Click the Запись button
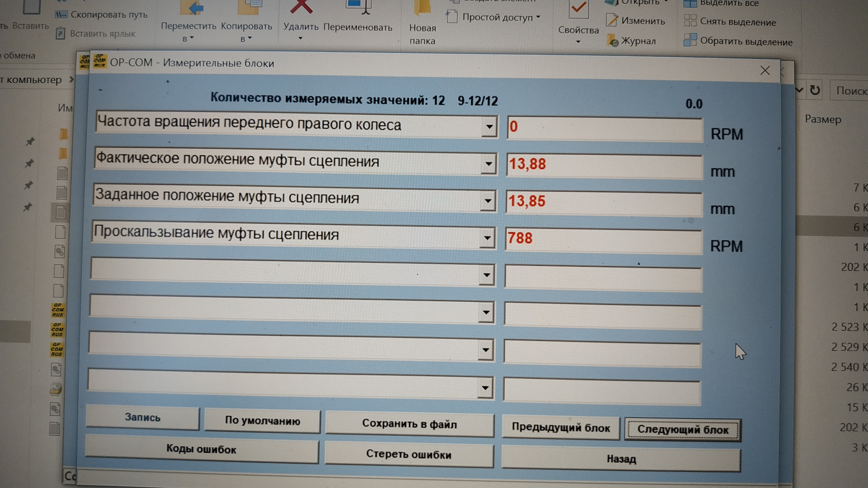 tap(142, 418)
